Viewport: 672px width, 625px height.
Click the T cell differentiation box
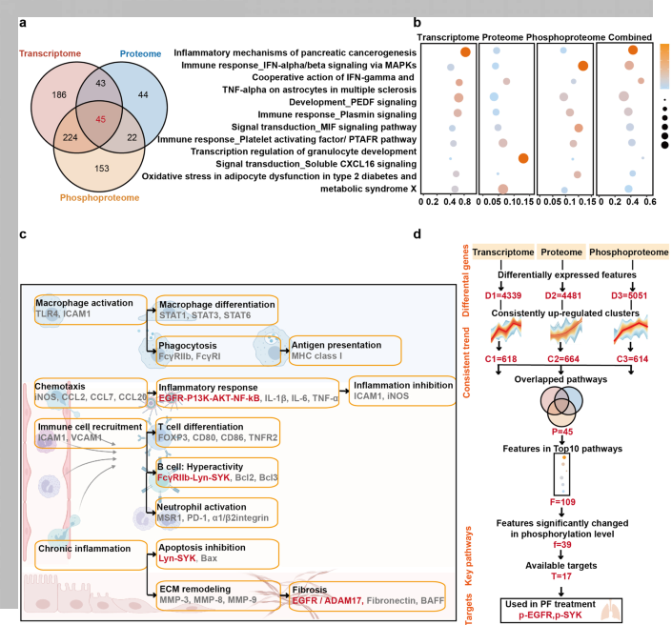[x=218, y=433]
